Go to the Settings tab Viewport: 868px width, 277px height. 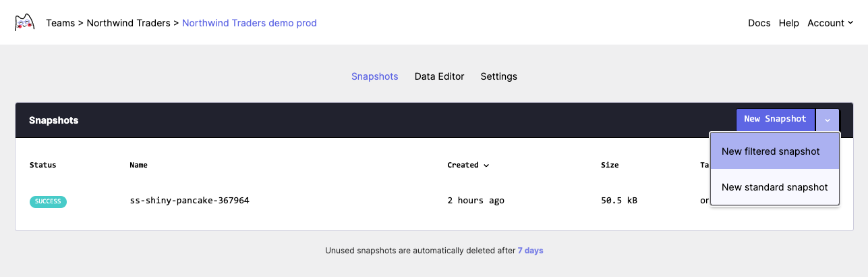[498, 76]
